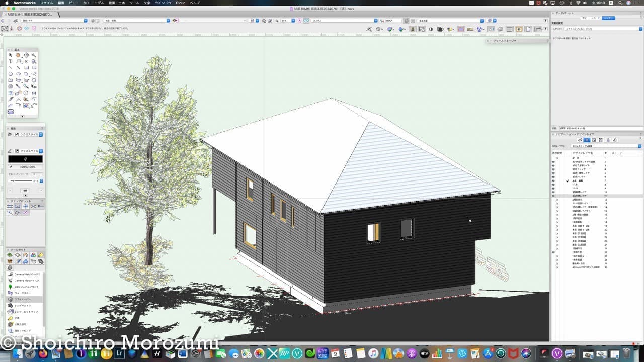The width and height of the screenshot is (644, 362).
Task: Toggle visibility of layer number 3
Action: (x=554, y=165)
